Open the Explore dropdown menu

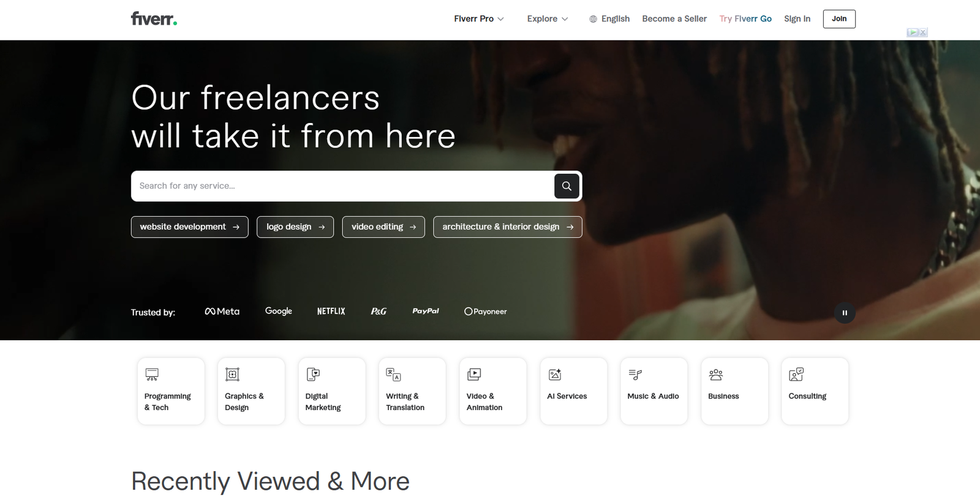(x=548, y=19)
